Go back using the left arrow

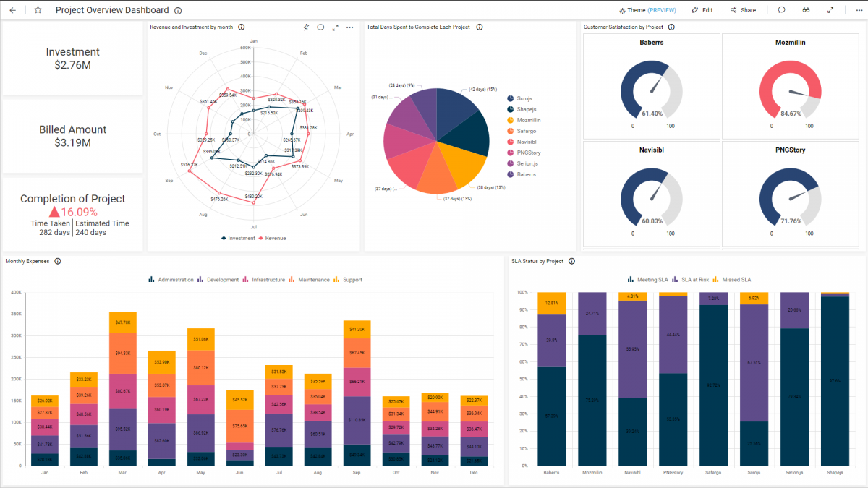[x=12, y=10]
